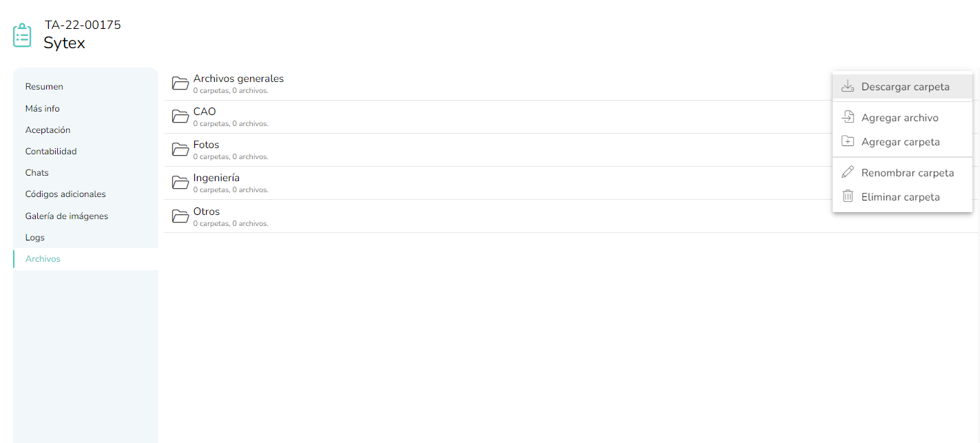Screen dimensions: 980x443
Task: Click the Otros folder icon
Action: [x=180, y=216]
